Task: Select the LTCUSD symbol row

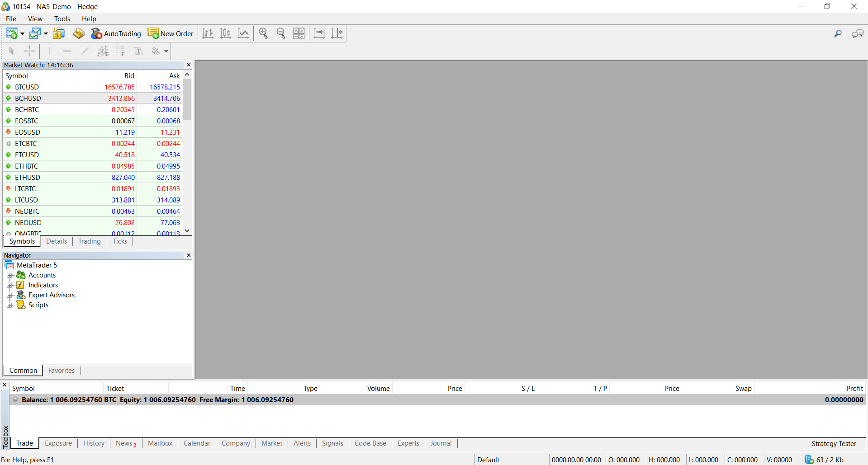Action: click(93, 200)
